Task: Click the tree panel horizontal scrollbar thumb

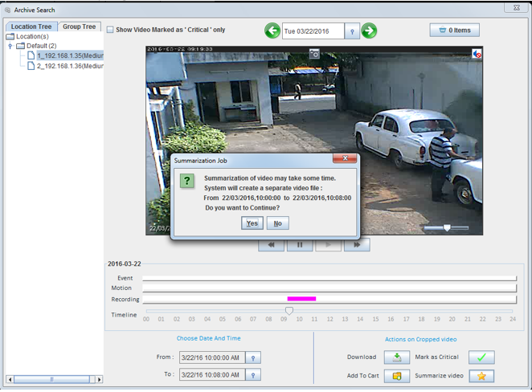Action: click(x=52, y=379)
